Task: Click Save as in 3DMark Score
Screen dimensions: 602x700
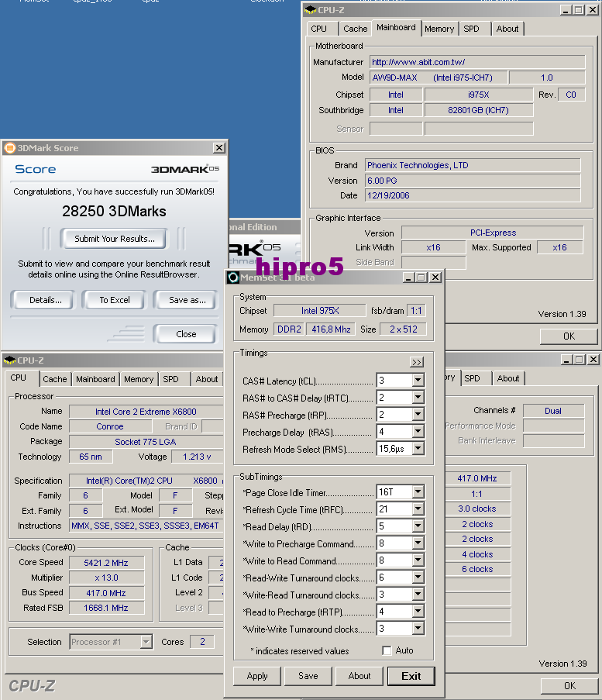Action: pos(187,300)
